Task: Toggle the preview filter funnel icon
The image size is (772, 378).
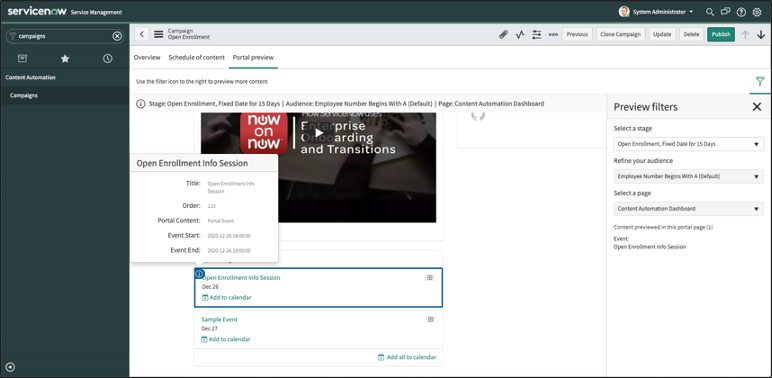Action: pyautogui.click(x=760, y=81)
